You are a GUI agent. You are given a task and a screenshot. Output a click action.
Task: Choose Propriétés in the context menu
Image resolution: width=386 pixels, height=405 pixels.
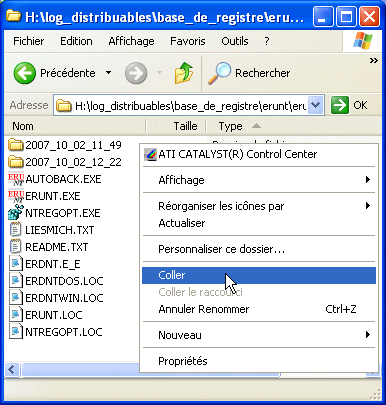click(x=259, y=361)
